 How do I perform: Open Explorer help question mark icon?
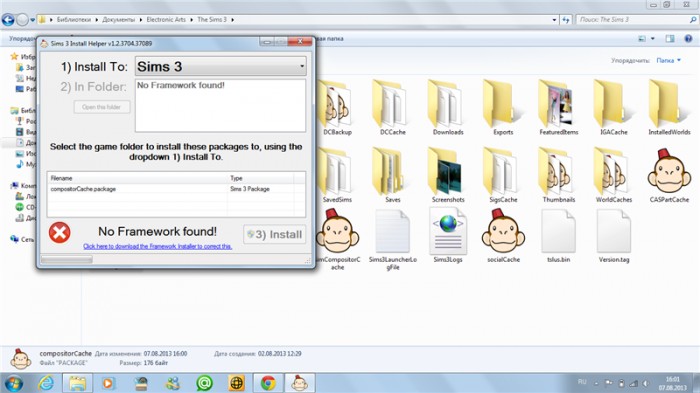click(x=688, y=39)
